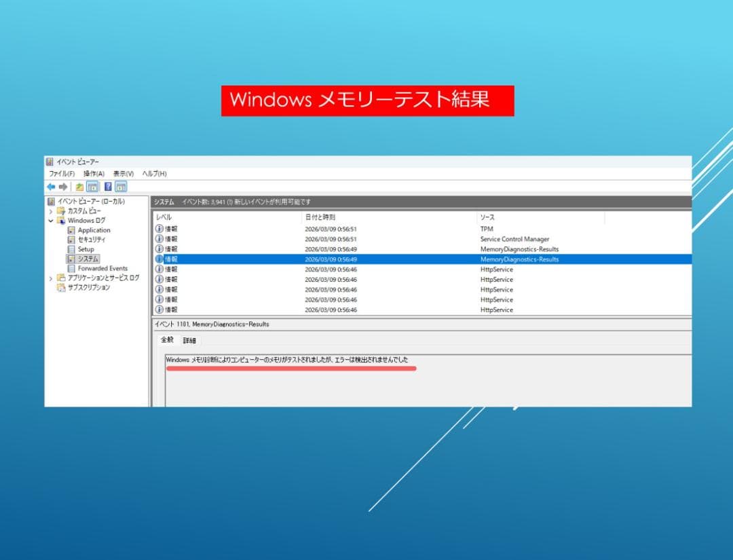Switch to the 全般 tab

pyautogui.click(x=168, y=340)
